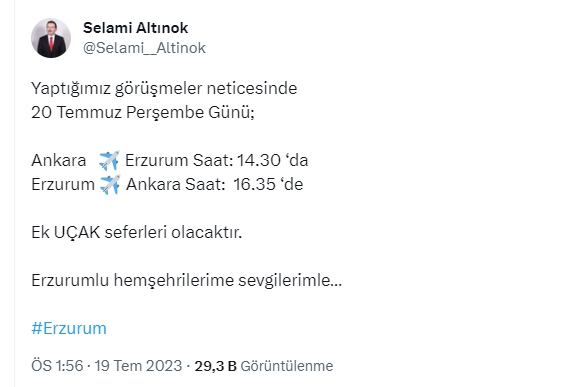Click the word UÇAK in capitals
Image resolution: width=577 pixels, height=387 pixels.
77,232
